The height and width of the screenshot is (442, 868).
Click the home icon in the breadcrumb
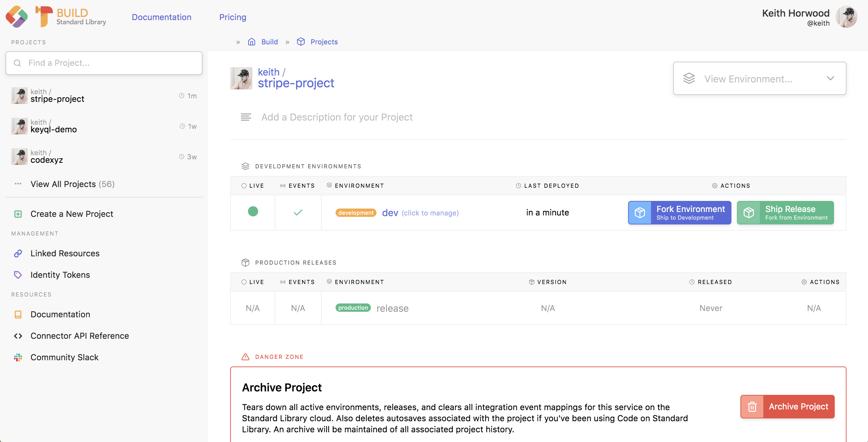[252, 42]
